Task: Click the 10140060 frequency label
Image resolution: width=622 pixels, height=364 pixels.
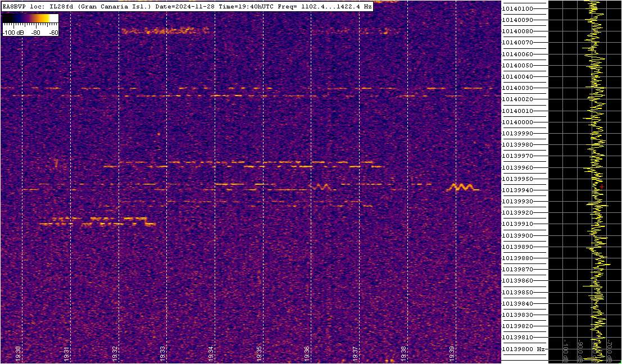Action: 517,54
